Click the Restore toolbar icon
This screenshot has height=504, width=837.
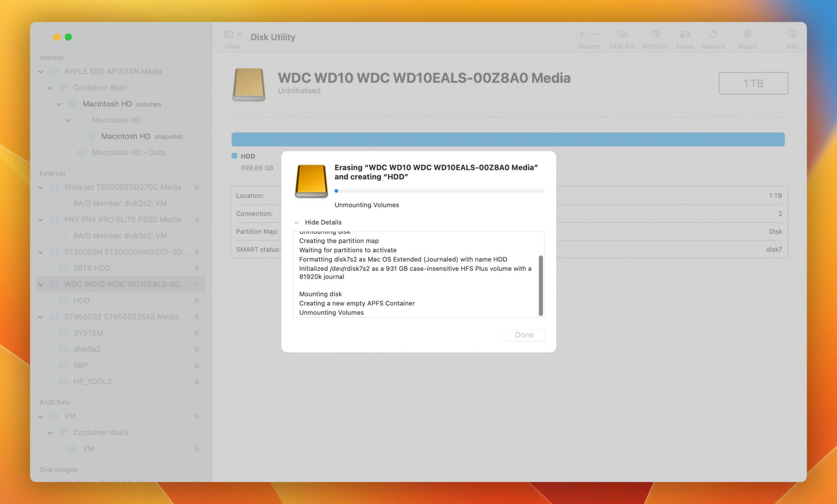pos(713,34)
